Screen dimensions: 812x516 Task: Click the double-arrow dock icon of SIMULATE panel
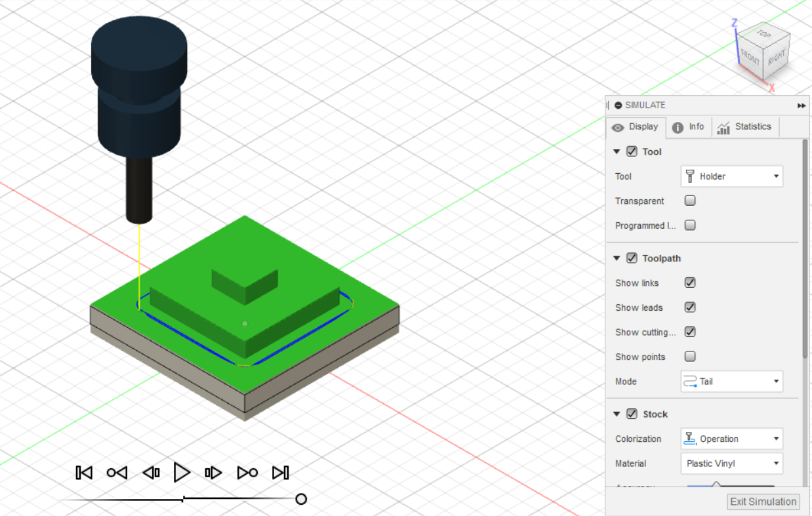[x=802, y=106]
